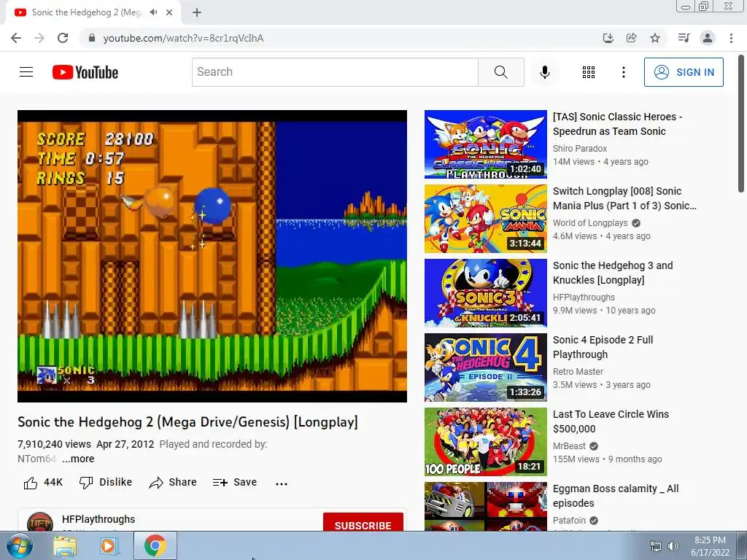
Task: Start voice search with microphone icon
Action: [544, 72]
